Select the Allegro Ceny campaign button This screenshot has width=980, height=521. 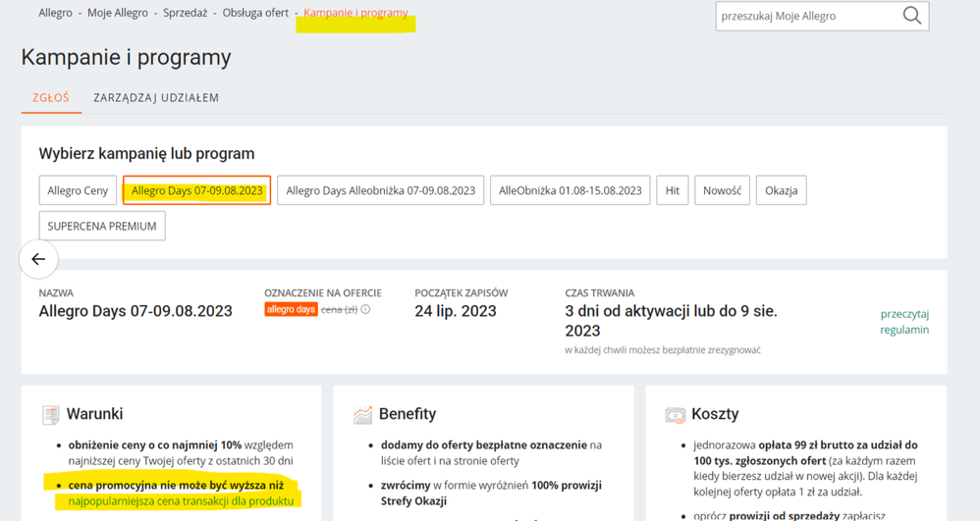pyautogui.click(x=79, y=190)
